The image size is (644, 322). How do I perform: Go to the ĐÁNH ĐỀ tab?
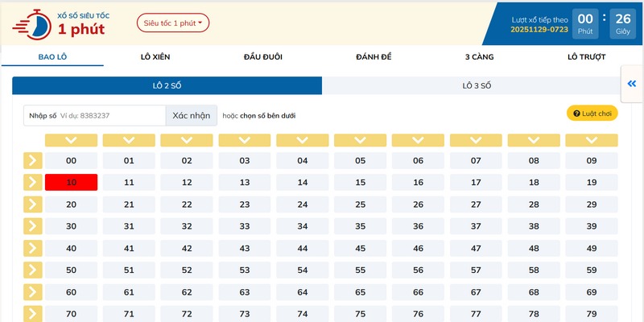[x=373, y=56]
